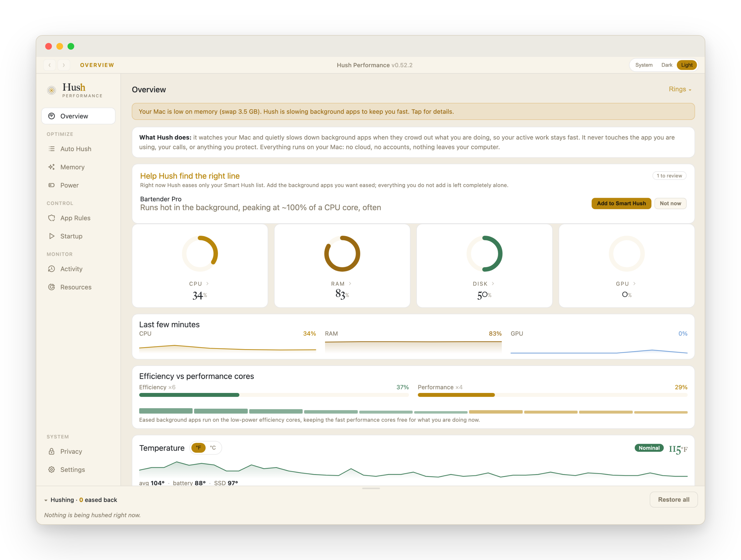Viewport: 741px width, 560px height.
Task: Maximize the window with the green button
Action: [x=71, y=46]
